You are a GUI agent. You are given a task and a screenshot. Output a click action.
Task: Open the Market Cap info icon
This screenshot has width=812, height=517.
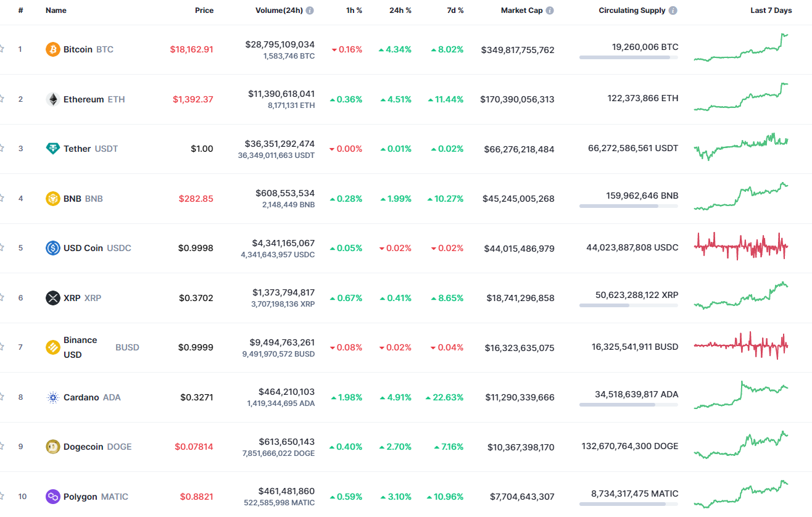click(x=549, y=10)
